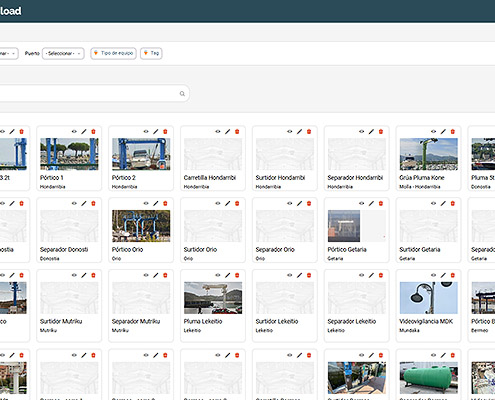Select the Surtidor Getaria title
This screenshot has height=400, width=495.
coord(420,250)
